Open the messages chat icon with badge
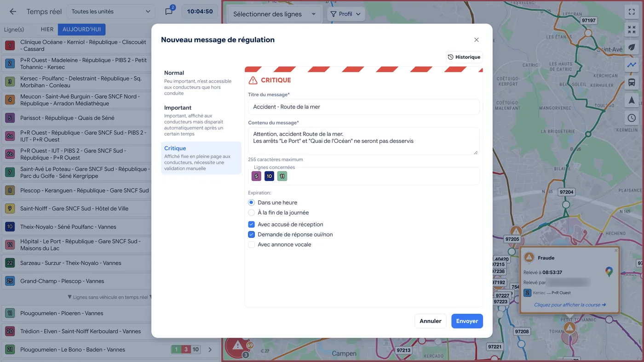Viewport: 644px width, 362px height. (169, 11)
